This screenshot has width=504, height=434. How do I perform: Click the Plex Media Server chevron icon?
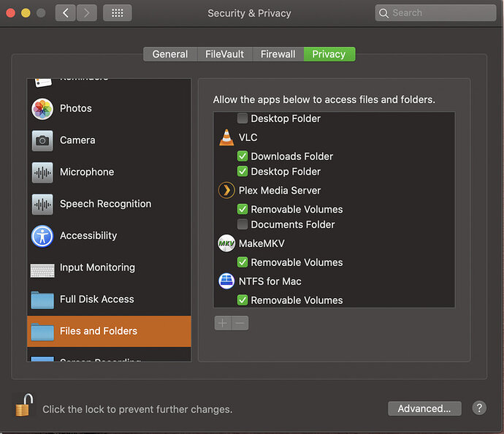click(226, 190)
